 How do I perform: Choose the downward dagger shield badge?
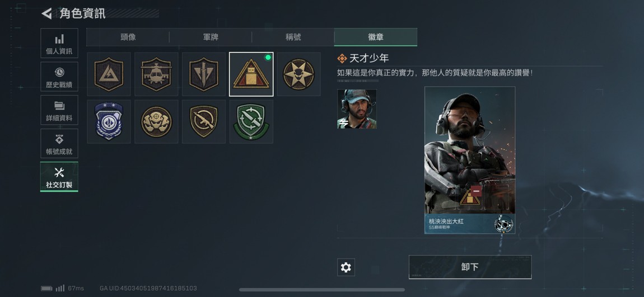[204, 74]
